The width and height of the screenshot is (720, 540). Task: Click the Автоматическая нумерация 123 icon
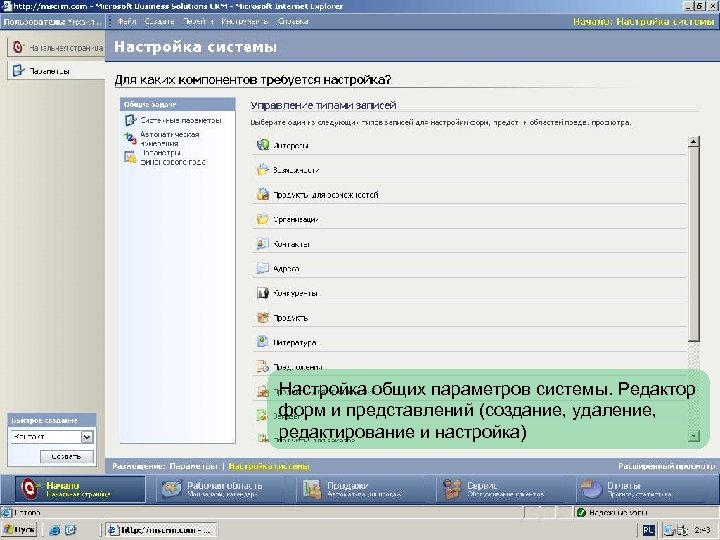click(x=130, y=138)
